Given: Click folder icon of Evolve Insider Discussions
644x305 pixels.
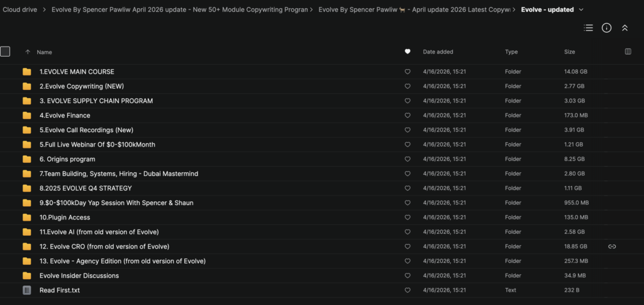Looking at the screenshot, I should (26, 276).
